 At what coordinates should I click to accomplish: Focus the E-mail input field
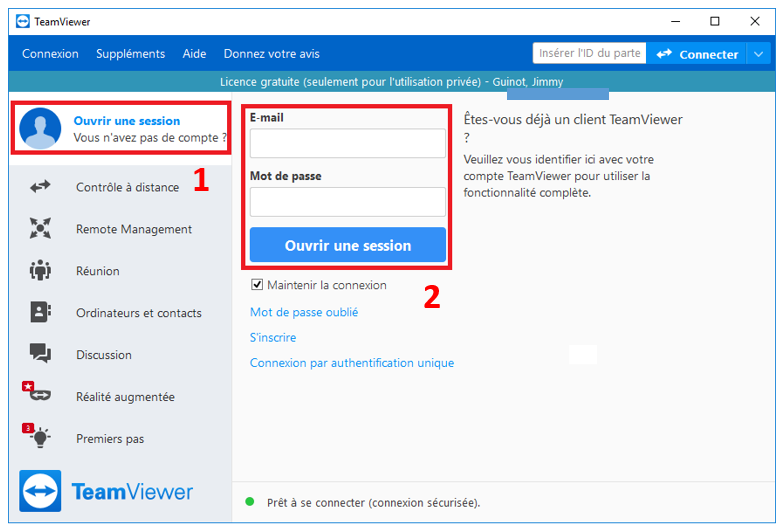pos(347,143)
